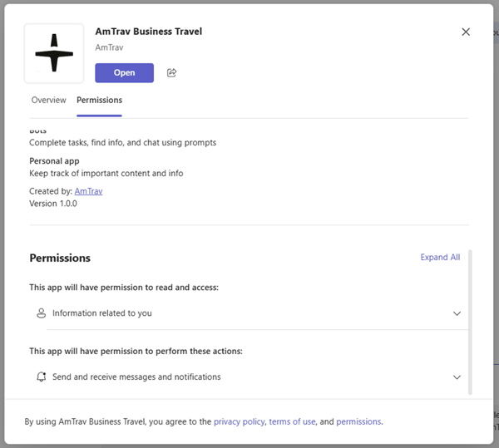Screen dimensions: 499x448
Task: Select the Permissions tab
Action: click(x=99, y=100)
